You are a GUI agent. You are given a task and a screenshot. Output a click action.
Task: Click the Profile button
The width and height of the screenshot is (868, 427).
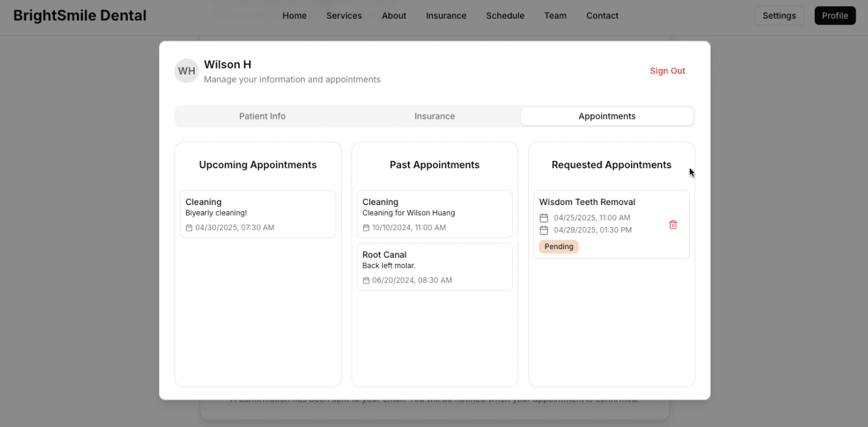(835, 16)
